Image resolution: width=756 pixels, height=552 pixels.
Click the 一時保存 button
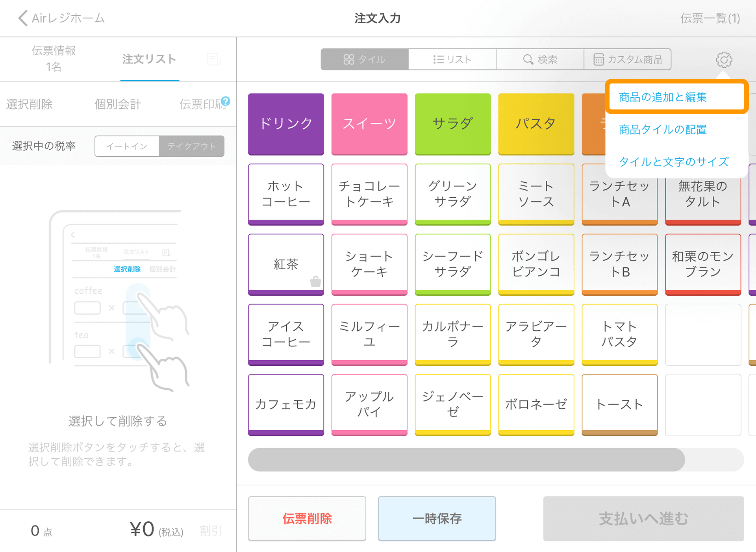(x=437, y=519)
